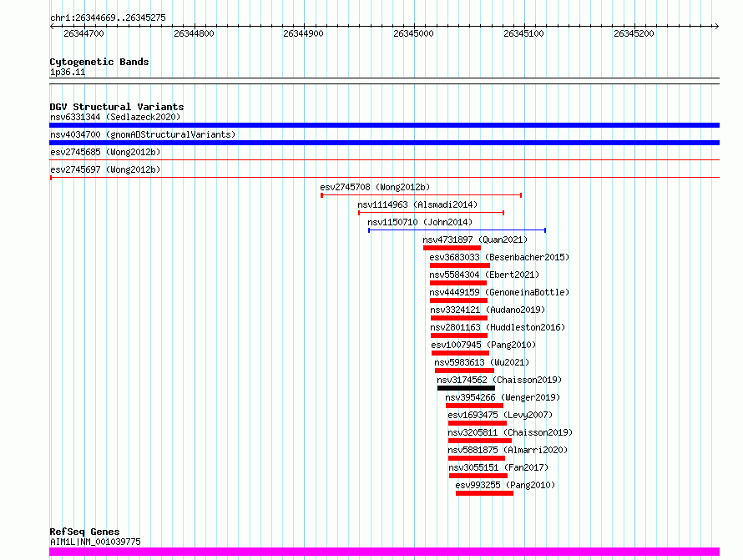Open nsv1114963 (Alsmadi2014) variant

point(417,204)
